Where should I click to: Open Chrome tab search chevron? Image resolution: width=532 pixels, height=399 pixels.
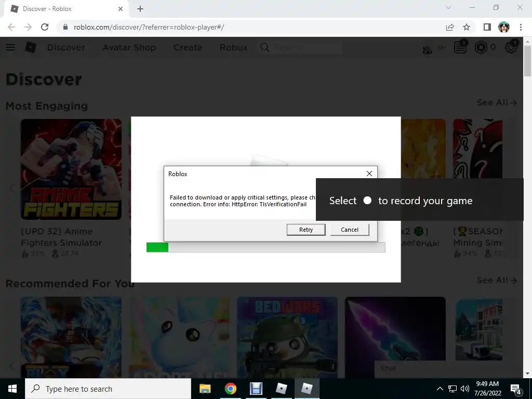coord(448,7)
